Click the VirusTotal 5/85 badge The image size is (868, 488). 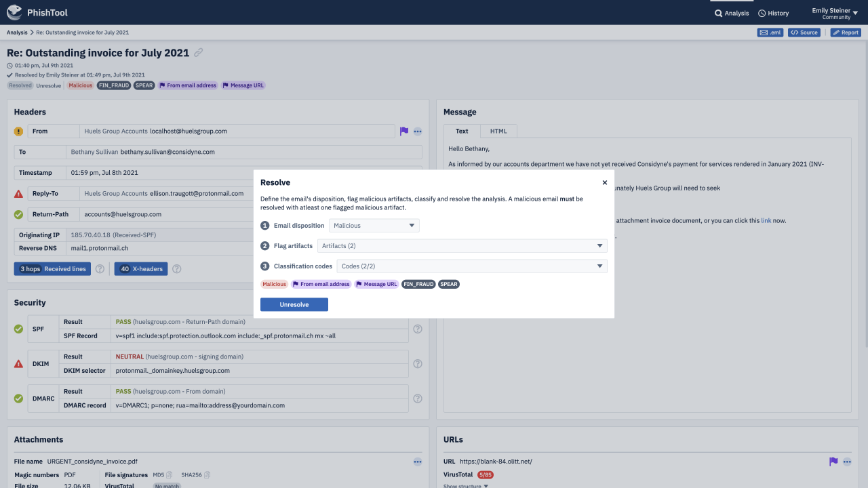(486, 475)
